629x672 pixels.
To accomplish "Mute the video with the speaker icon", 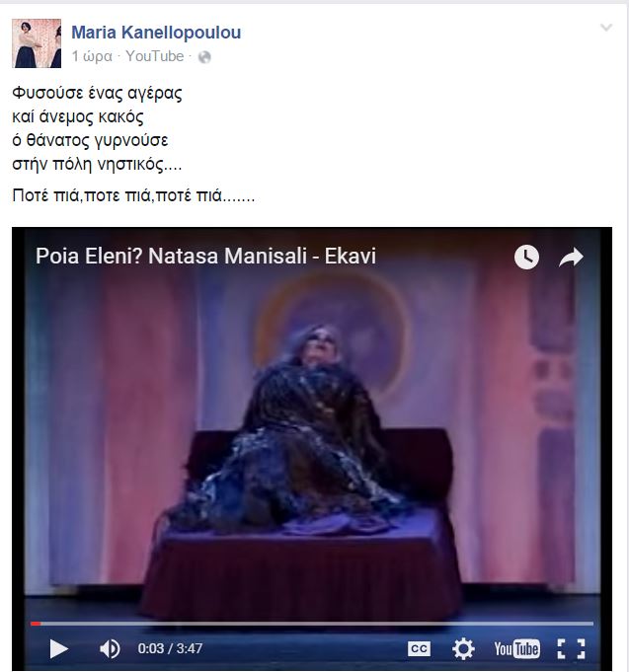I will pyautogui.click(x=110, y=648).
